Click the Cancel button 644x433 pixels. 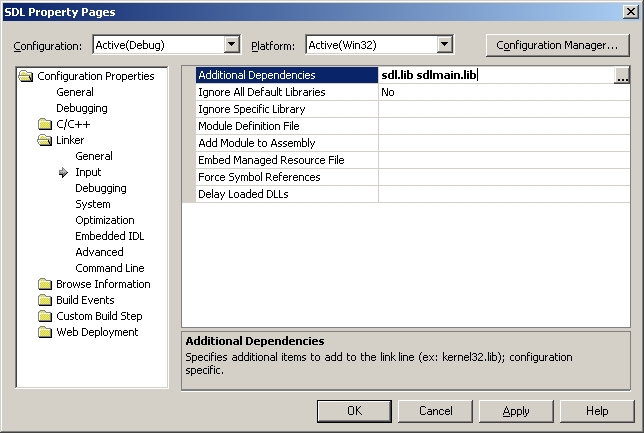pos(435,411)
